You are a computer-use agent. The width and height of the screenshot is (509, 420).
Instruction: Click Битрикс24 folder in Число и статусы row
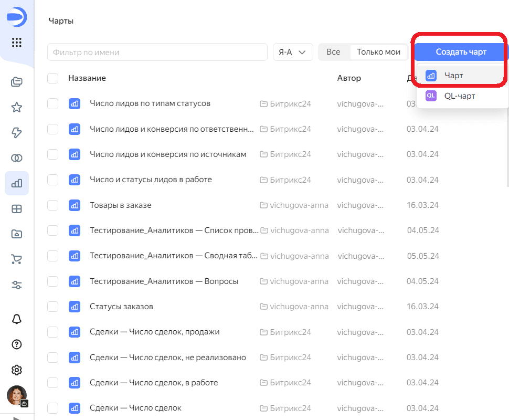click(285, 180)
